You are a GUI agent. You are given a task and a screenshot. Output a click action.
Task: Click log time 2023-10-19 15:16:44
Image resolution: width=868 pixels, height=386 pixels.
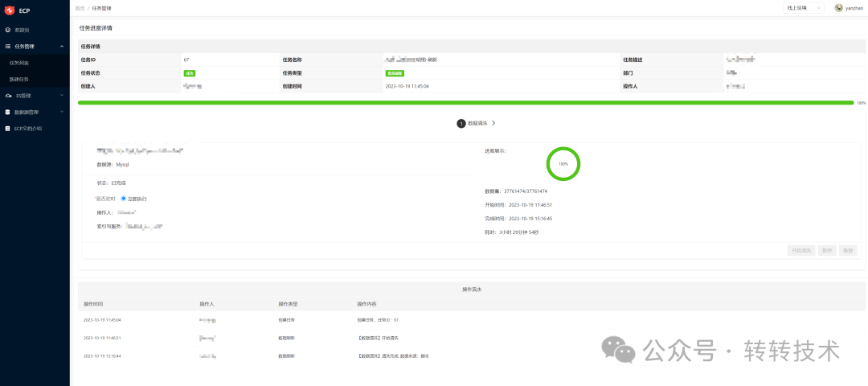pos(102,356)
